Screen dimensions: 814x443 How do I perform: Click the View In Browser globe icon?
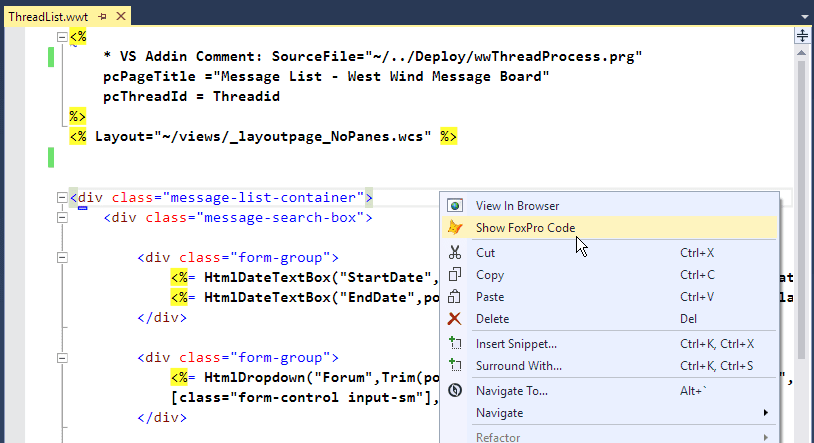coord(456,205)
